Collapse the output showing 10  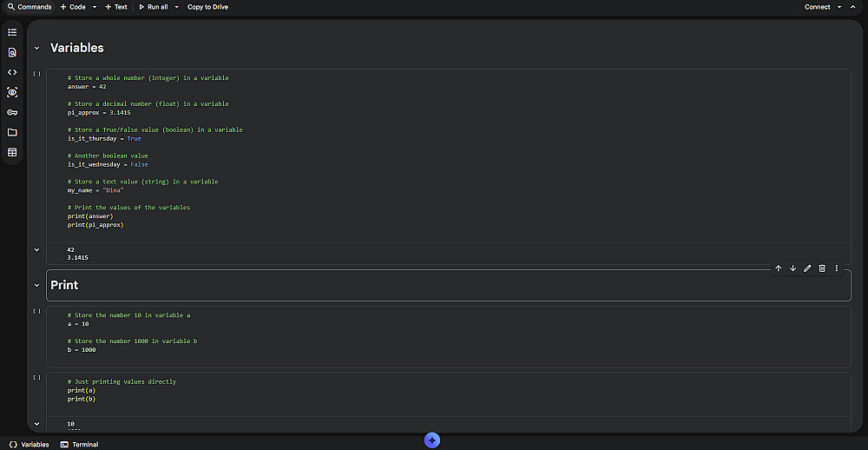coord(36,424)
